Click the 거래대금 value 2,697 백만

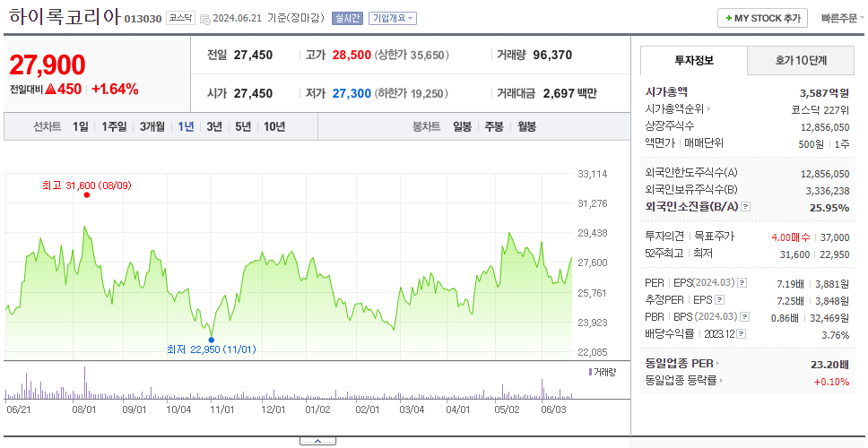pyautogui.click(x=569, y=93)
